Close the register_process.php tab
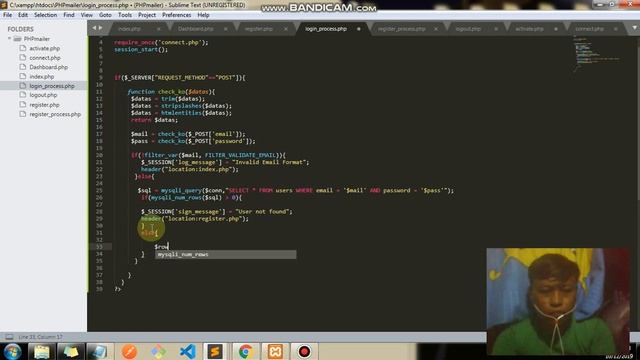Image resolution: width=640 pixels, height=360 pixels. click(436, 29)
